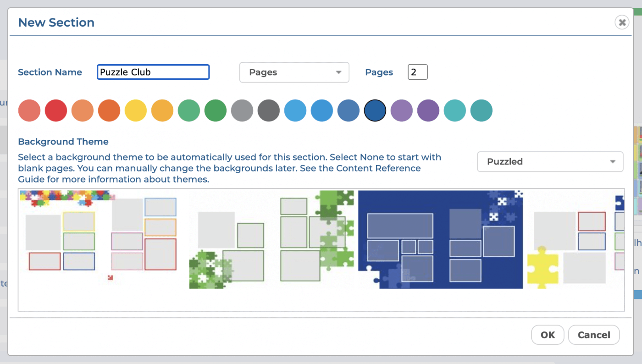Pick the yellow puzzle piece layout thumbnail

click(x=573, y=239)
